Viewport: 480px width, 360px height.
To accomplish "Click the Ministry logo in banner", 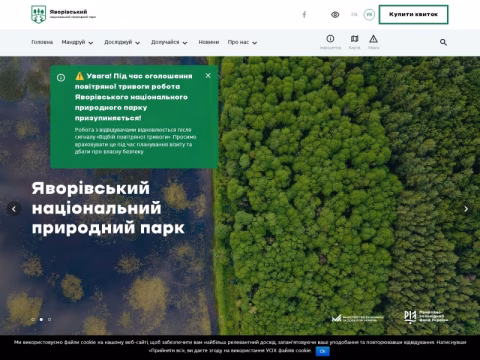I will 358,318.
